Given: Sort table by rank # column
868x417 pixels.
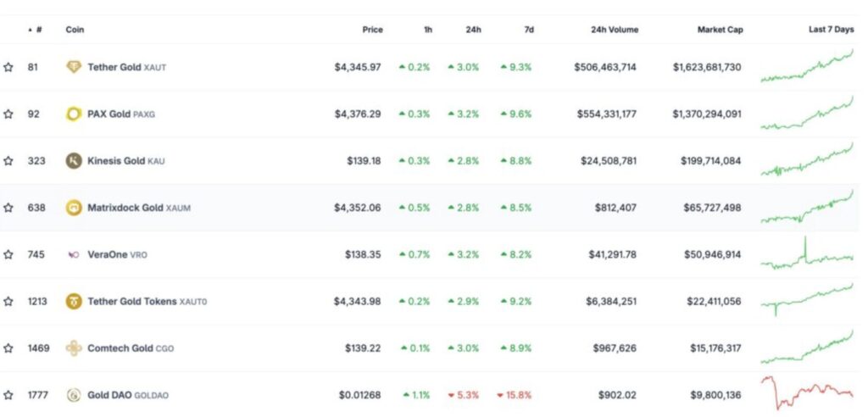Looking at the screenshot, I should pos(36,30).
